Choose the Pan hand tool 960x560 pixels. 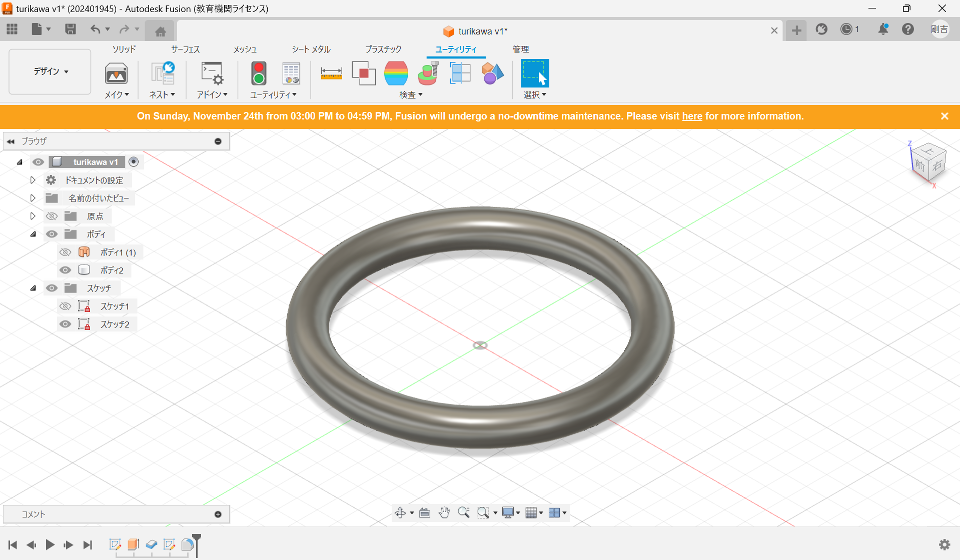tap(444, 512)
